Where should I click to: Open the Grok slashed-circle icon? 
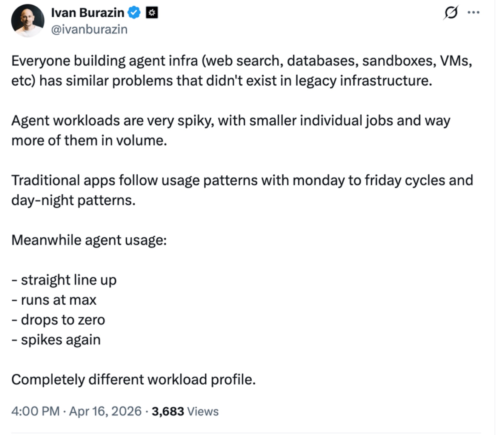[x=451, y=13]
